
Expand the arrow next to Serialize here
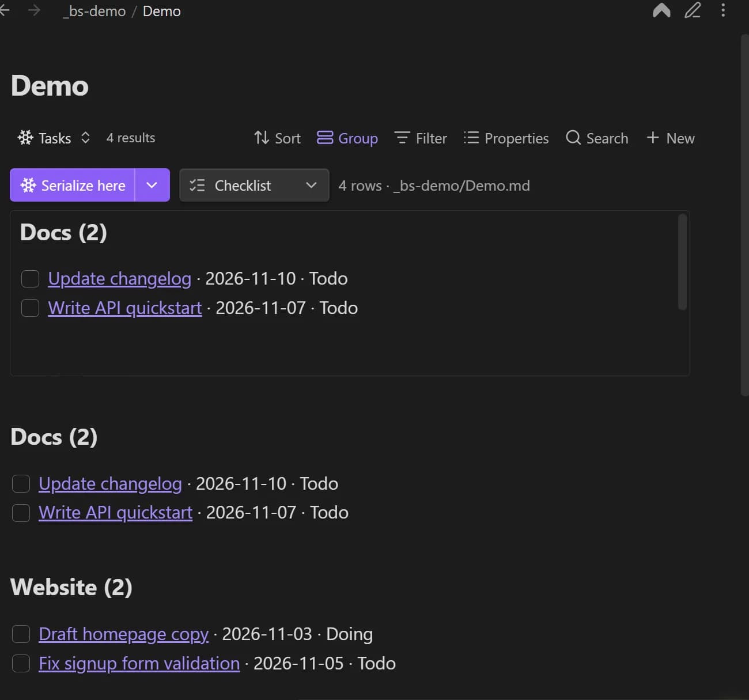(x=152, y=185)
